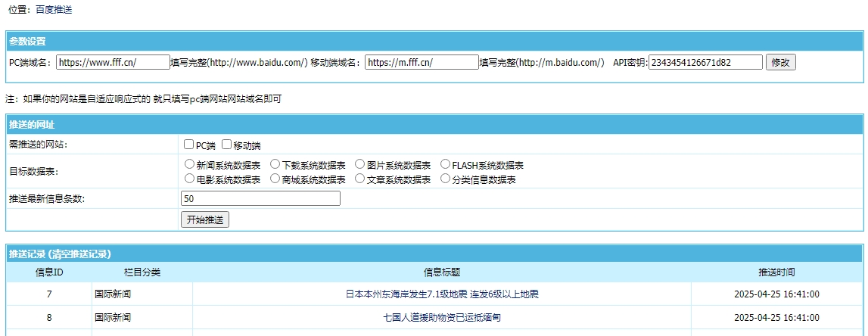Click the PC端域名 input field
The width and height of the screenshot is (868, 336).
coord(113,62)
